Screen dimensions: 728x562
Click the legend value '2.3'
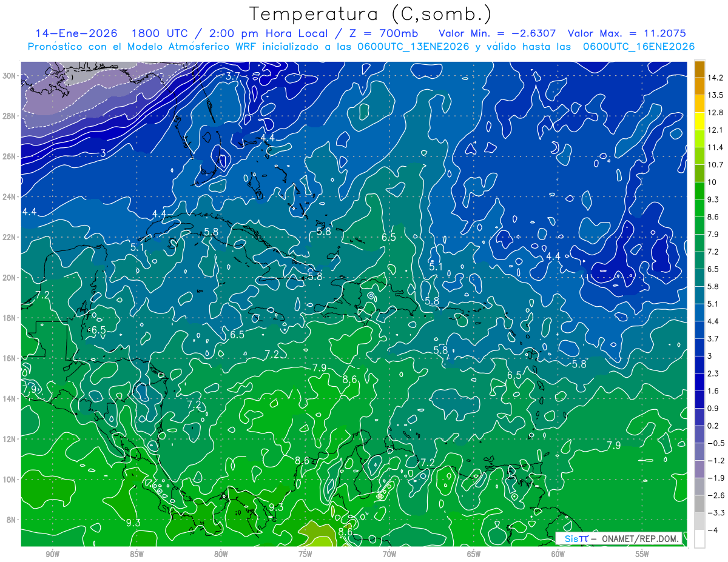pyautogui.click(x=713, y=373)
